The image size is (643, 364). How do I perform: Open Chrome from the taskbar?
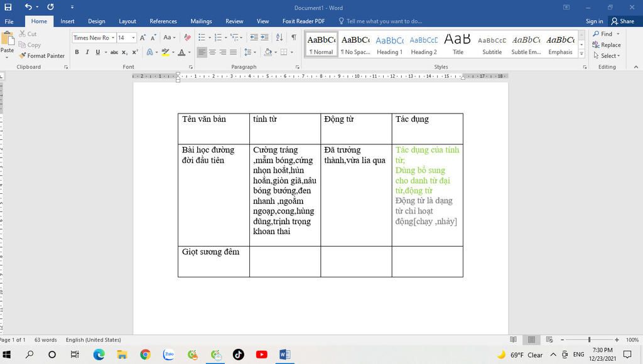click(x=145, y=355)
